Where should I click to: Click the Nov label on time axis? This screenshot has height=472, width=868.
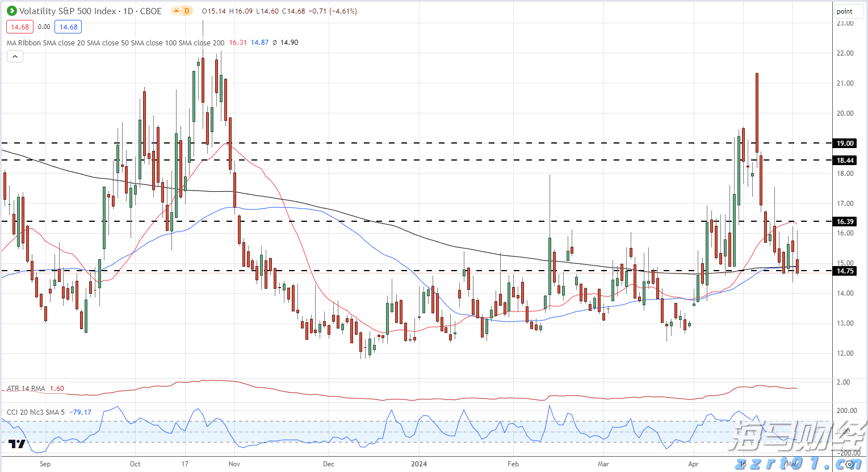(234, 463)
